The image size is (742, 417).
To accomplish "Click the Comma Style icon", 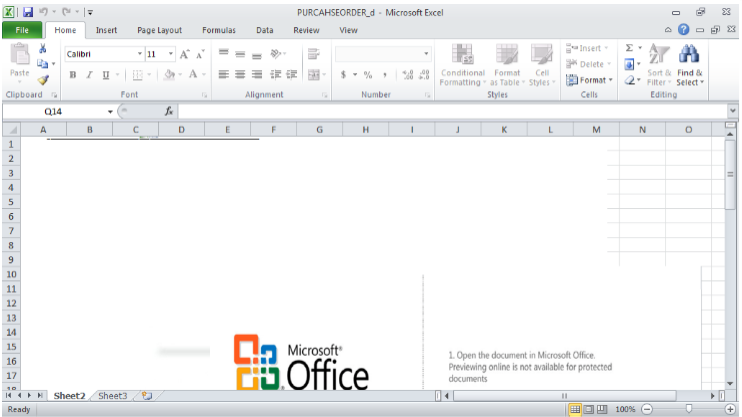I will pos(385,74).
